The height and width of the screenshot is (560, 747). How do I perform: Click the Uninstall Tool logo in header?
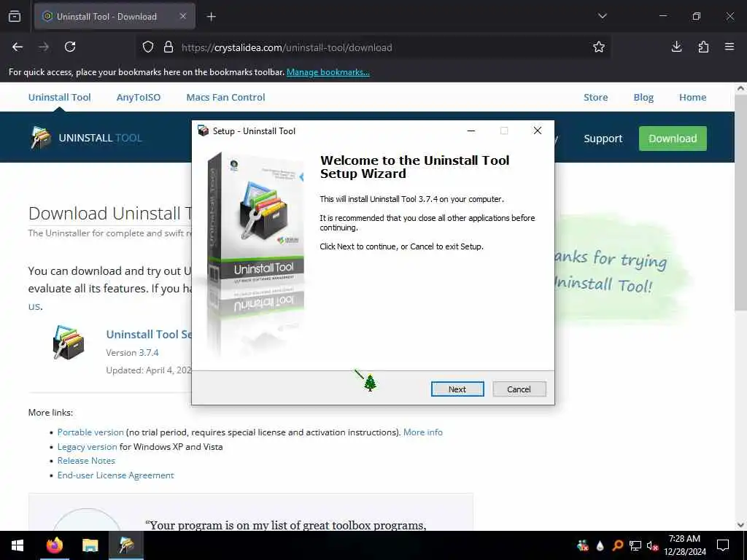click(86, 138)
